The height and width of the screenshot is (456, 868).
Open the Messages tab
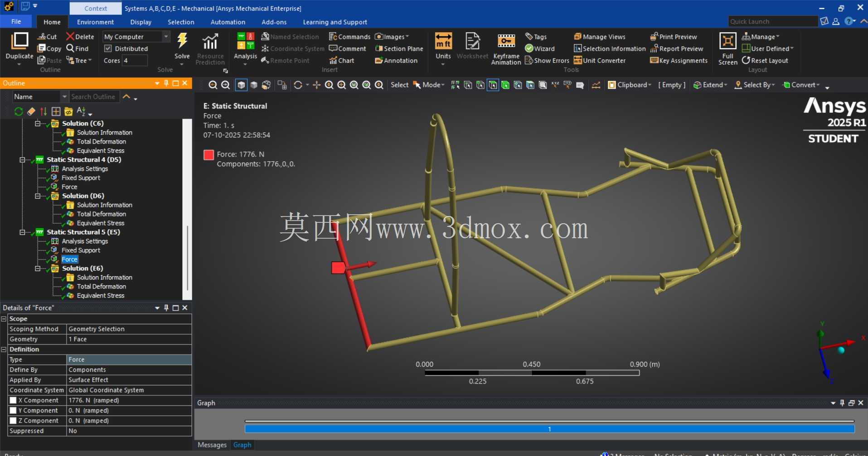pos(212,445)
